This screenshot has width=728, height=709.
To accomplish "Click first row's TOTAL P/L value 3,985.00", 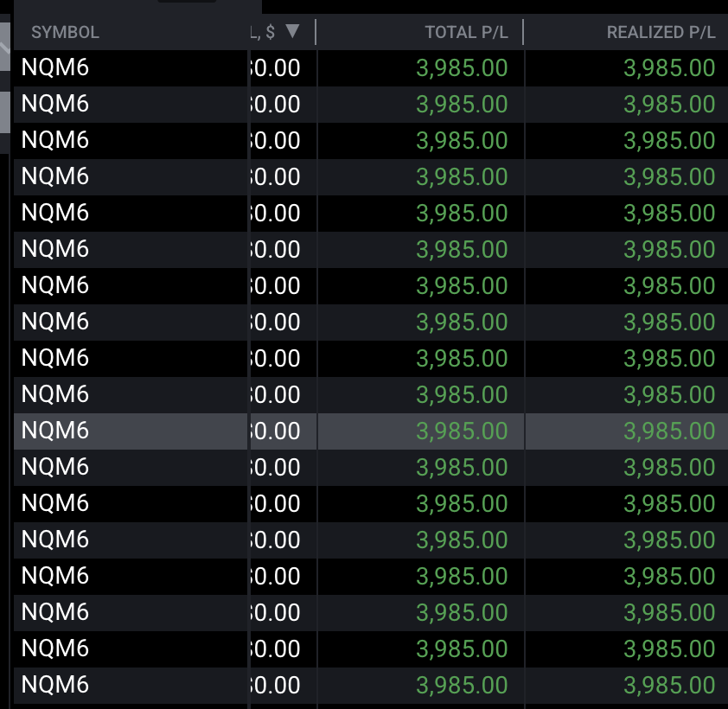I will click(462, 68).
